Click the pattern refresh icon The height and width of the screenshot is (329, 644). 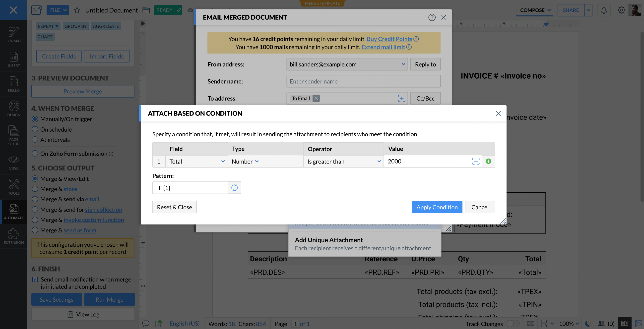coord(234,188)
